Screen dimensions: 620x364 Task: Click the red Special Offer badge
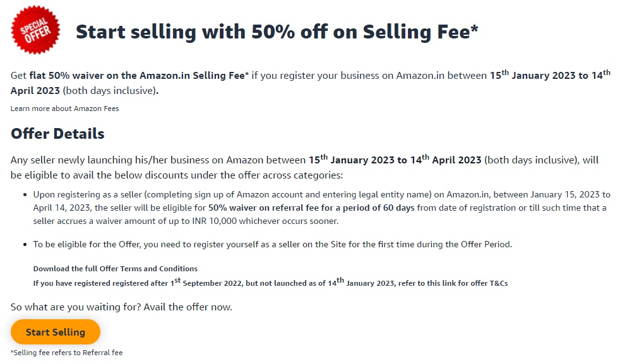35,30
